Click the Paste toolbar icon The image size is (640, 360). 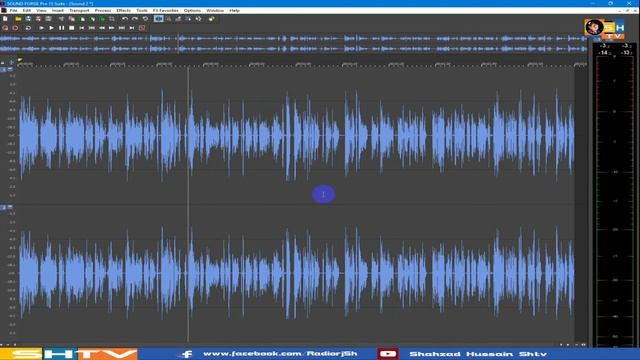[82, 19]
